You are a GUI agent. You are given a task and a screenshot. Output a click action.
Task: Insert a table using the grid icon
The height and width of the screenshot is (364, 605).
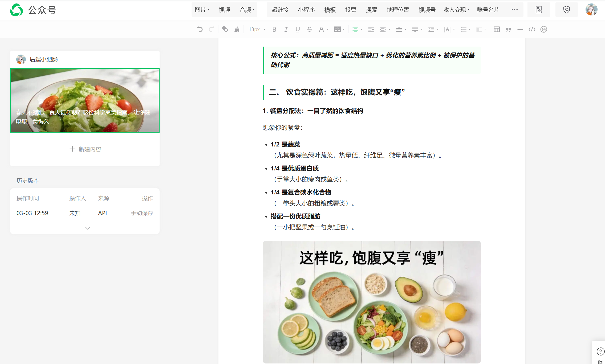point(497,29)
